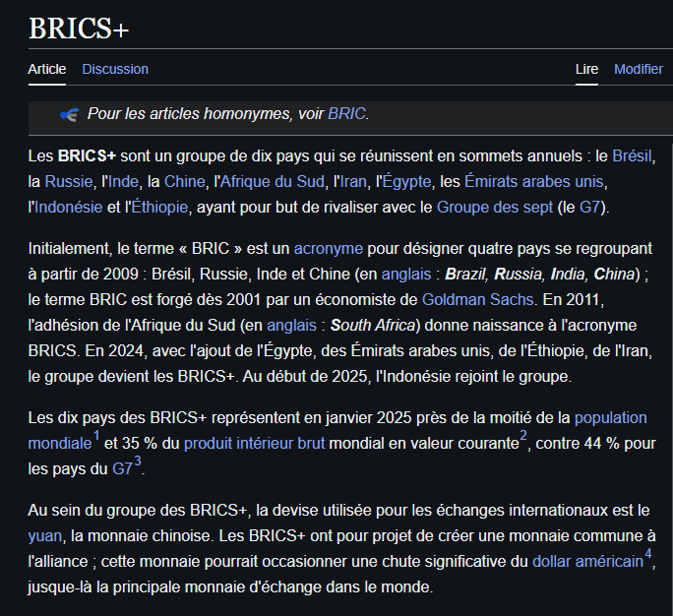Open the Émirats arabes unis link
This screenshot has height=616, width=673.
[x=534, y=182]
